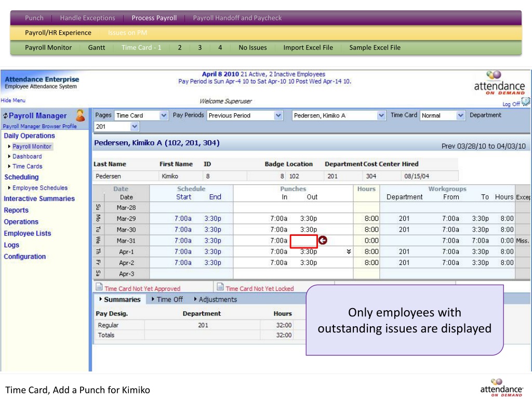Click the Hide Menu link
Image resolution: width=532 pixels, height=399 pixels.
(13, 100)
